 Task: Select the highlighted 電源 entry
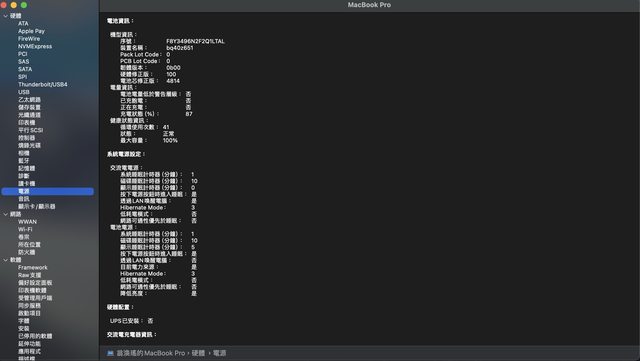(x=48, y=191)
